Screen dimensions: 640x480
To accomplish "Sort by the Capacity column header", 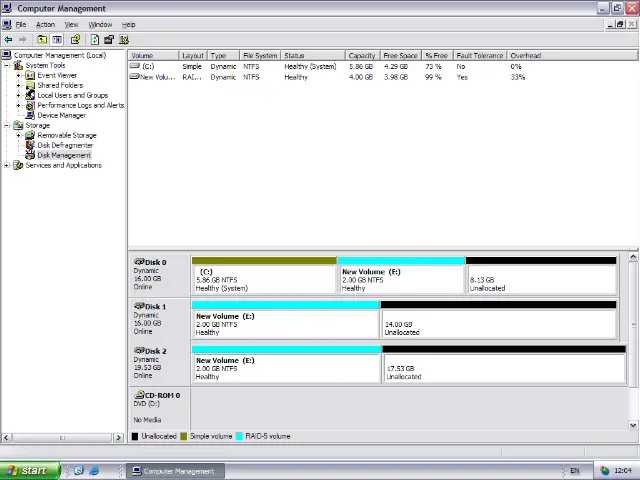I will (x=362, y=56).
